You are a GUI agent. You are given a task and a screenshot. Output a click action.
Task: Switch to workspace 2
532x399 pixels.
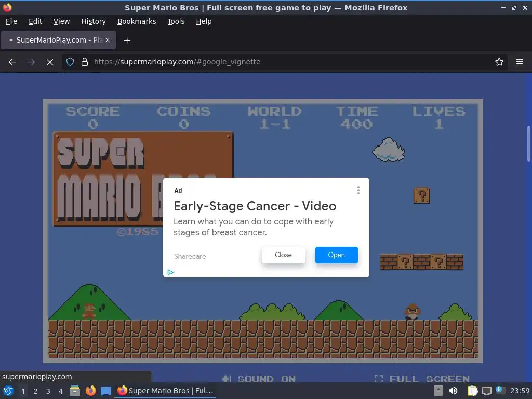click(x=36, y=391)
